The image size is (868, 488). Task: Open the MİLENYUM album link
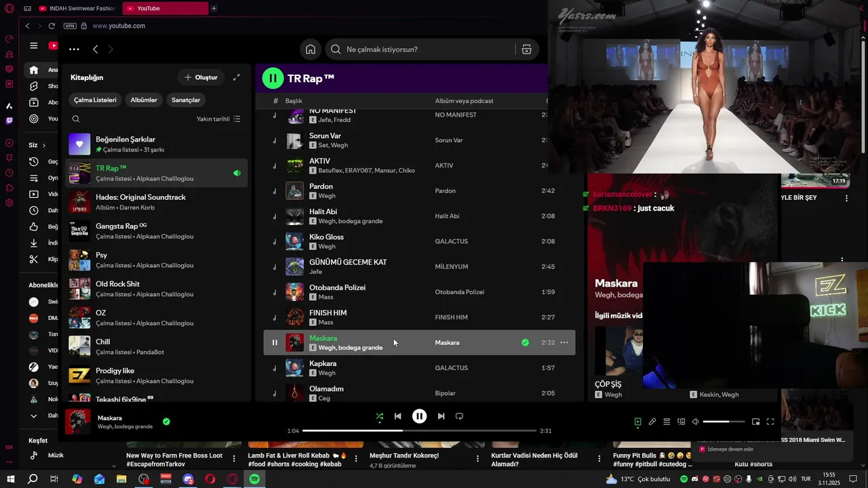452,266
